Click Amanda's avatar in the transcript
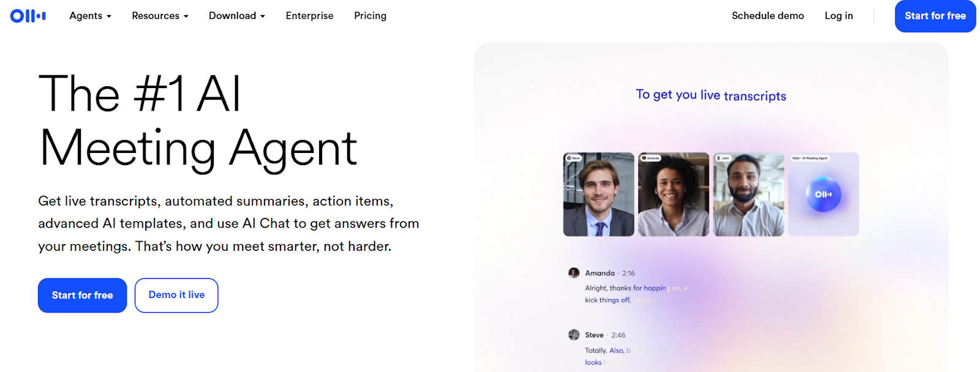The image size is (980, 372). point(574,273)
